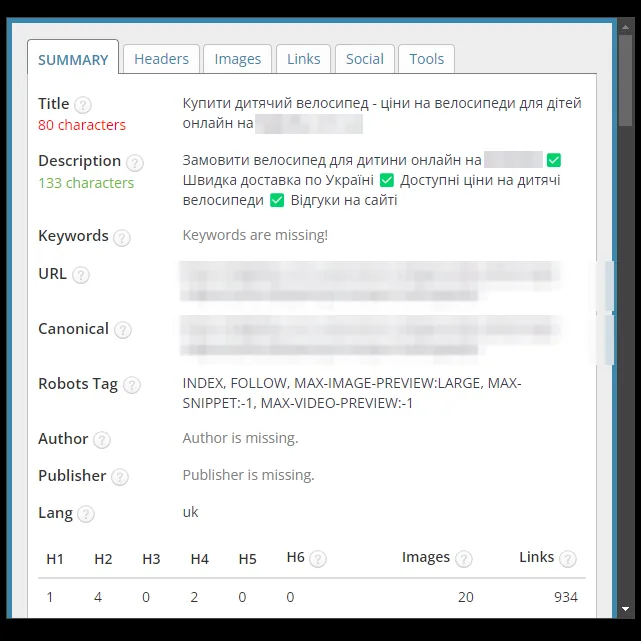Screen dimensions: 641x641
Task: Click the H1 column header
Action: click(55, 559)
